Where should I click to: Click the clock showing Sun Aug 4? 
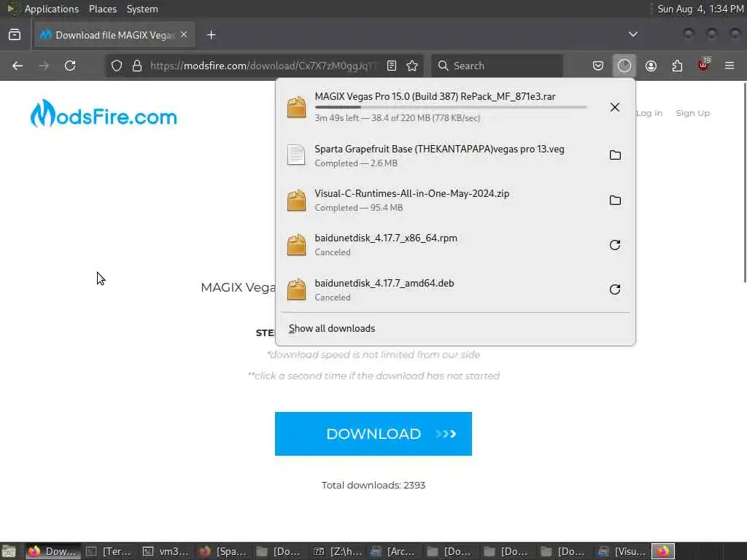(700, 9)
